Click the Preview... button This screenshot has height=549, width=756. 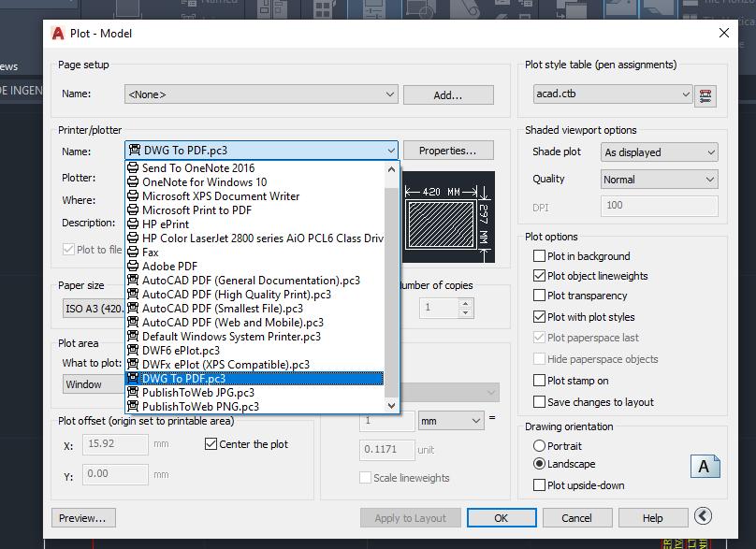click(83, 518)
